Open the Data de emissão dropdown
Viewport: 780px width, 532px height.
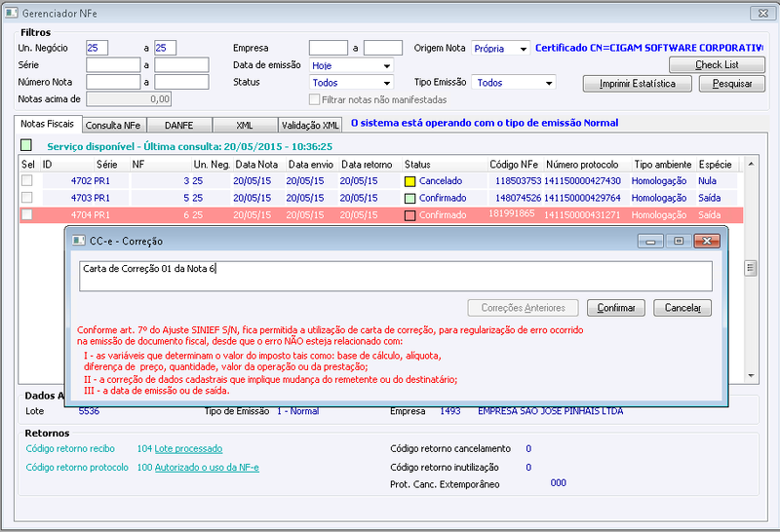pos(386,65)
